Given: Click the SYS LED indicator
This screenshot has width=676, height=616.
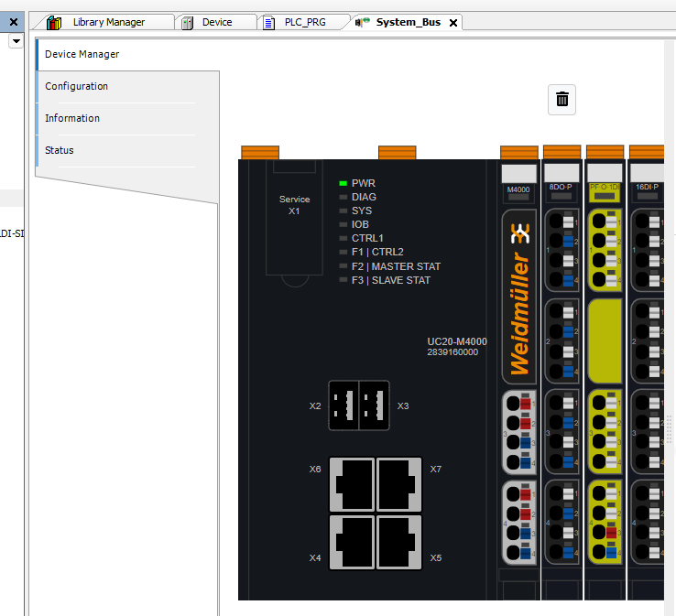Looking at the screenshot, I should click(x=343, y=211).
